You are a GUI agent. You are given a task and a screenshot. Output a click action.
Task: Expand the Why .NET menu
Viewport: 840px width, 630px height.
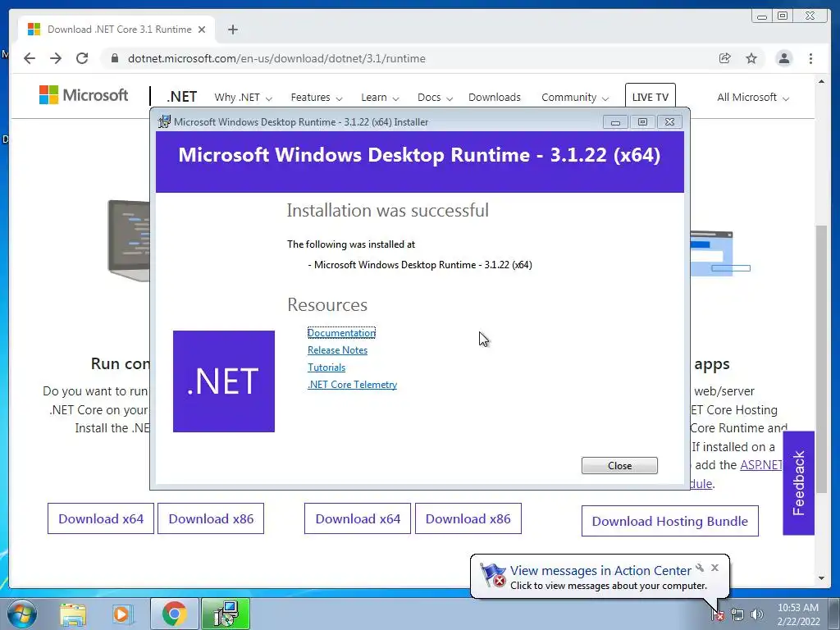point(243,98)
